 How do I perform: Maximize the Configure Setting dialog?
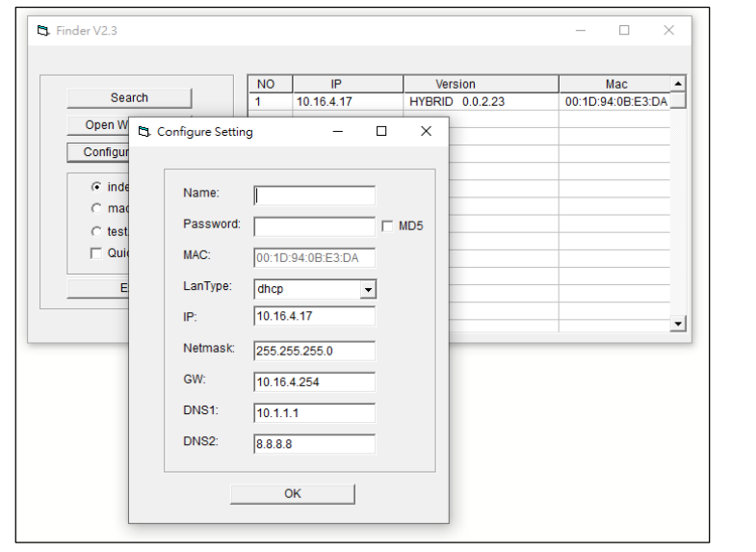pos(381,131)
